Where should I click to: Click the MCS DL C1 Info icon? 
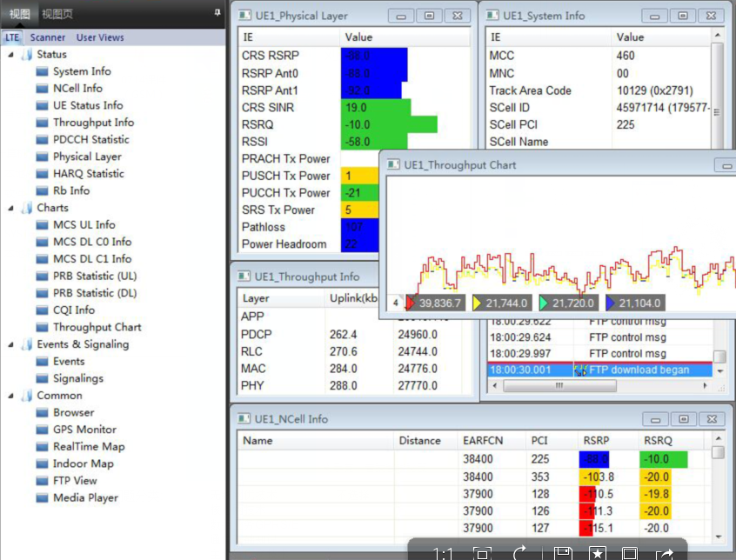coord(43,259)
